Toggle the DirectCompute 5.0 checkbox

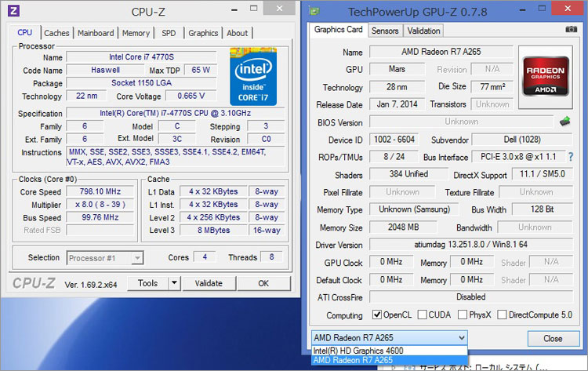pyautogui.click(x=502, y=315)
